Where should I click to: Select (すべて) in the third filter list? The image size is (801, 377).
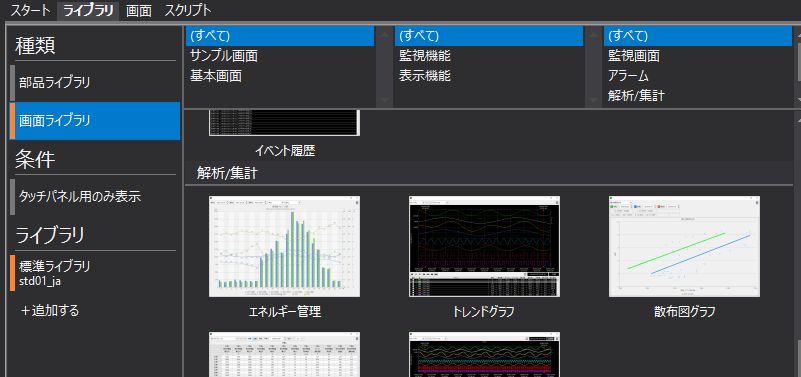698,36
